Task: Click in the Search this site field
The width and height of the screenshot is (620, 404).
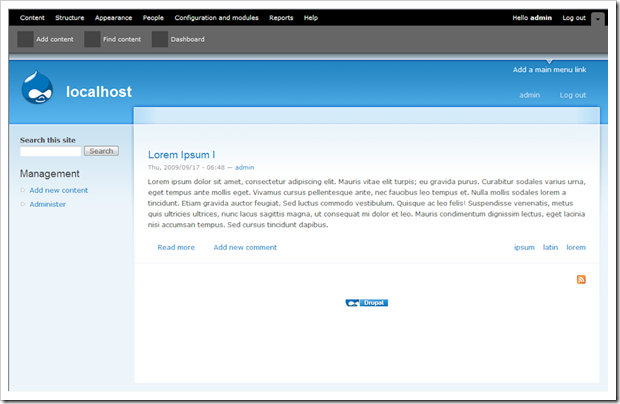Action: pos(50,151)
